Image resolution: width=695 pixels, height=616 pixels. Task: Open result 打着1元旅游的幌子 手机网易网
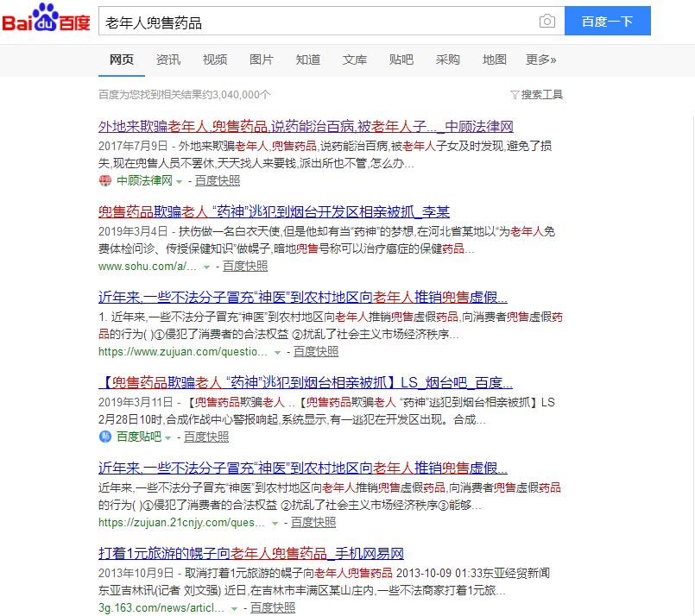coord(251,554)
